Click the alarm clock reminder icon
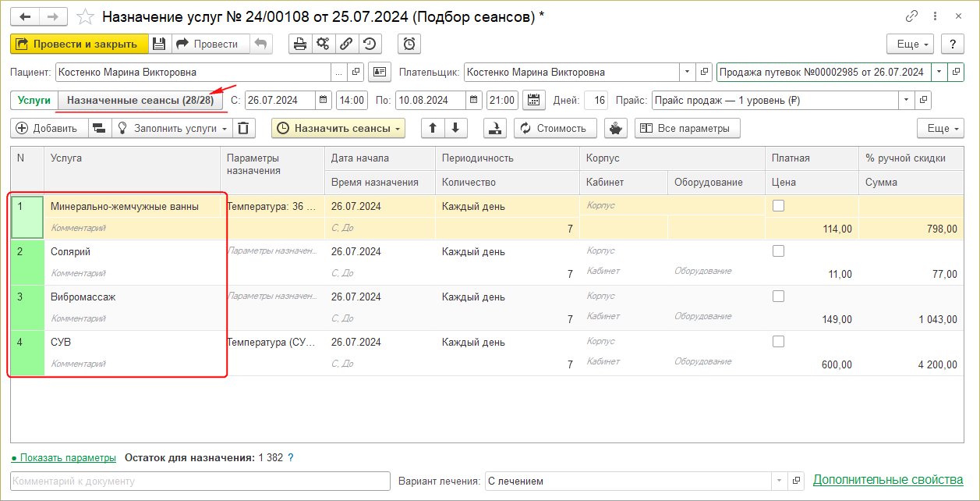The image size is (980, 501). [x=409, y=44]
